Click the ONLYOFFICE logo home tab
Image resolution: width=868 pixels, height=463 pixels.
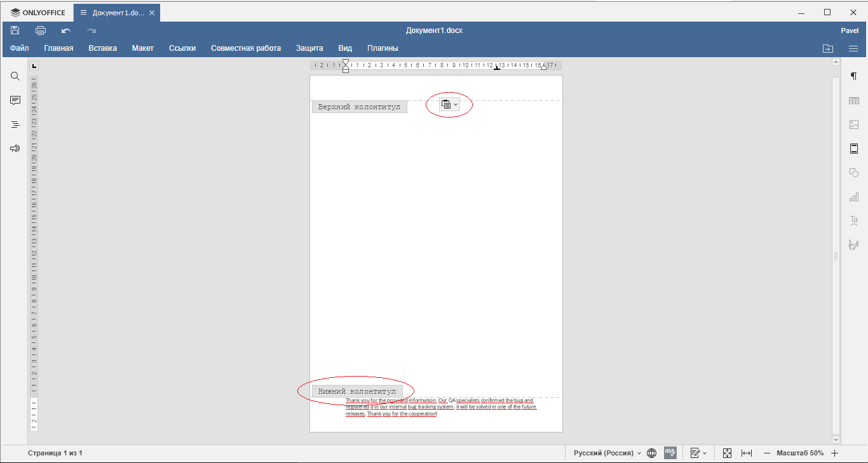[37, 13]
